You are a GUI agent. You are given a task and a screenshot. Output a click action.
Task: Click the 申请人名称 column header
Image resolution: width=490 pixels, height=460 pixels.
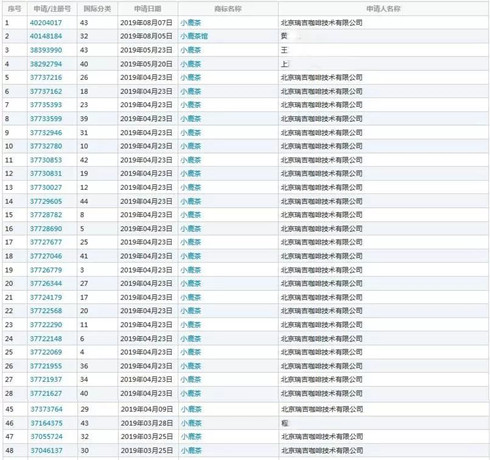(383, 9)
